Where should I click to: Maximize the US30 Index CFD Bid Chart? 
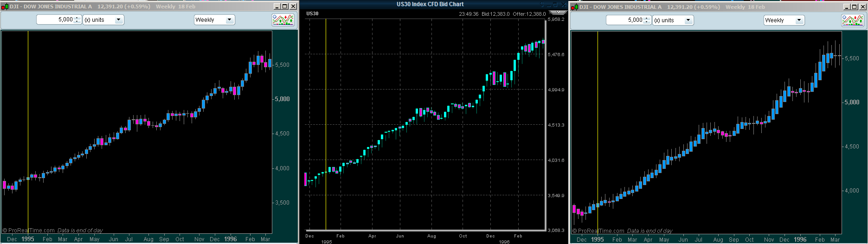coord(555,5)
